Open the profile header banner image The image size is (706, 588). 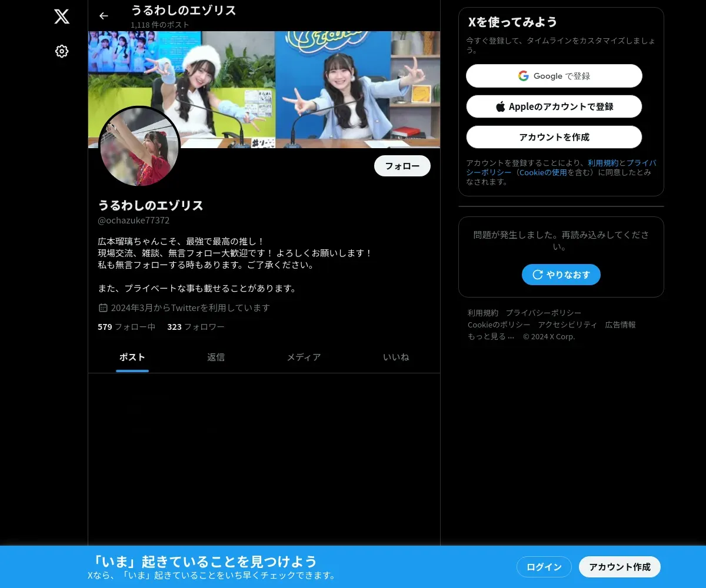coord(264,89)
